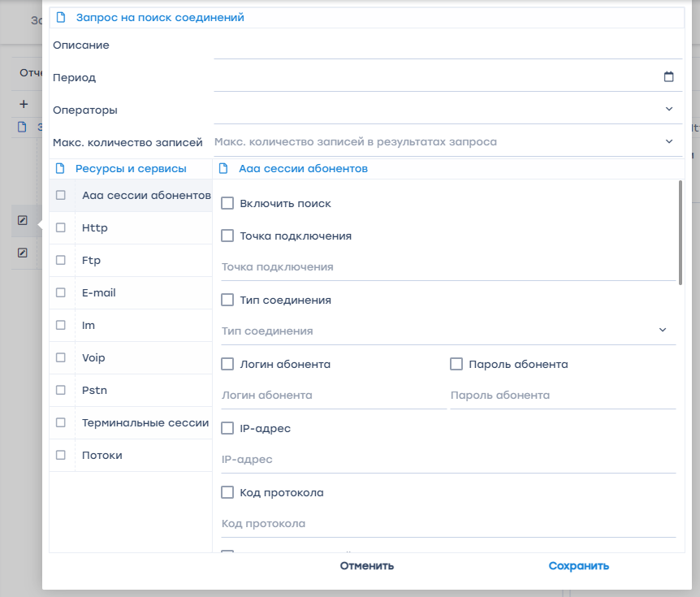Enable the Включить поиск checkbox

(x=227, y=203)
